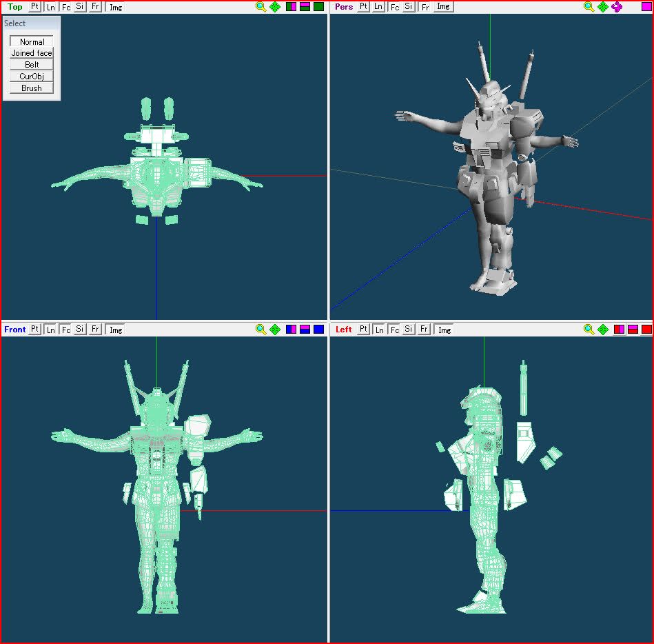The width and height of the screenshot is (654, 644).
Task: Toggle Fr display in Top view
Action: [x=95, y=7]
